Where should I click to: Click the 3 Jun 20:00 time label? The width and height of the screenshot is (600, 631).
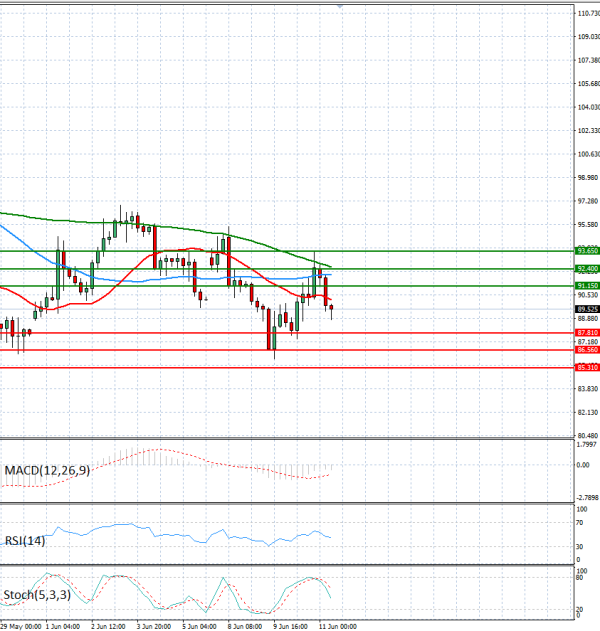154,627
